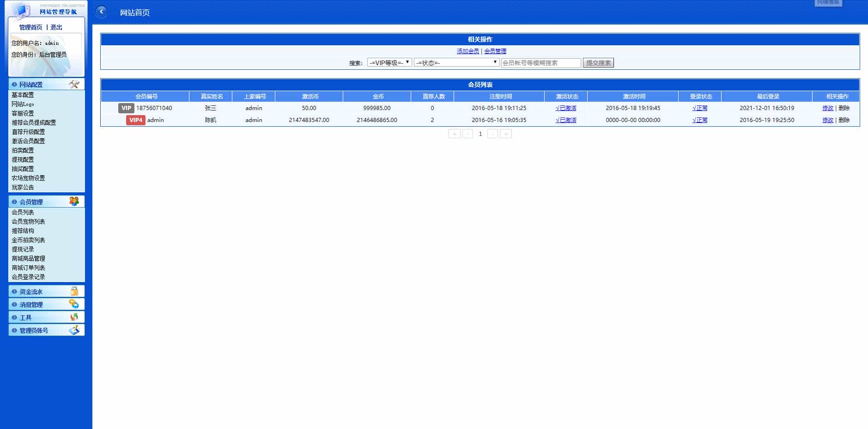Open 会员宠物列表
The height and width of the screenshot is (429, 868).
[28, 221]
